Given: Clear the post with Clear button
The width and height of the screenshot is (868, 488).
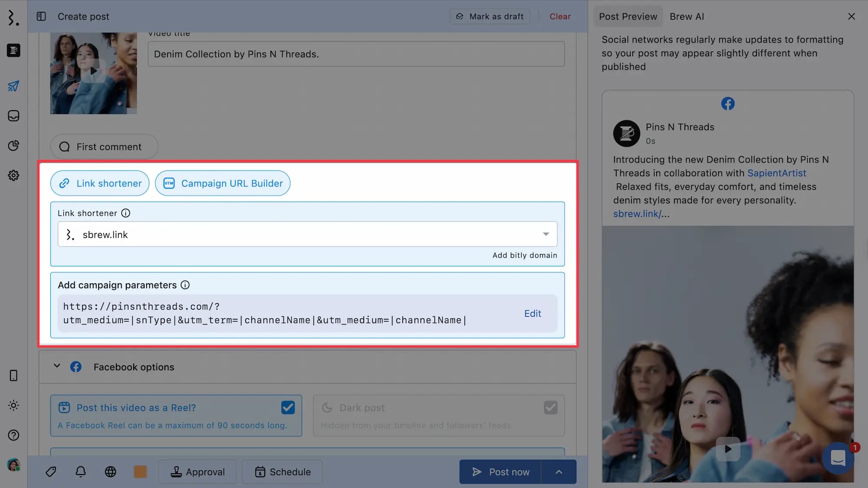Looking at the screenshot, I should click(x=560, y=16).
